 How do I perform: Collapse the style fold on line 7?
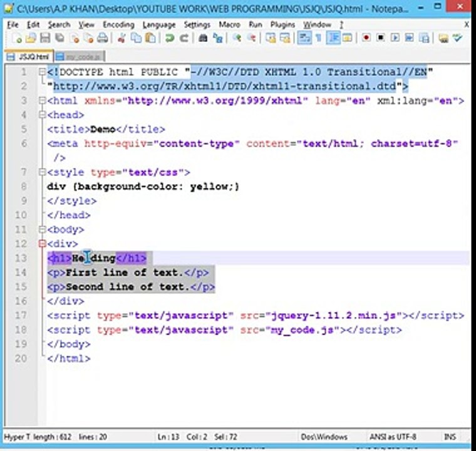pos(43,172)
